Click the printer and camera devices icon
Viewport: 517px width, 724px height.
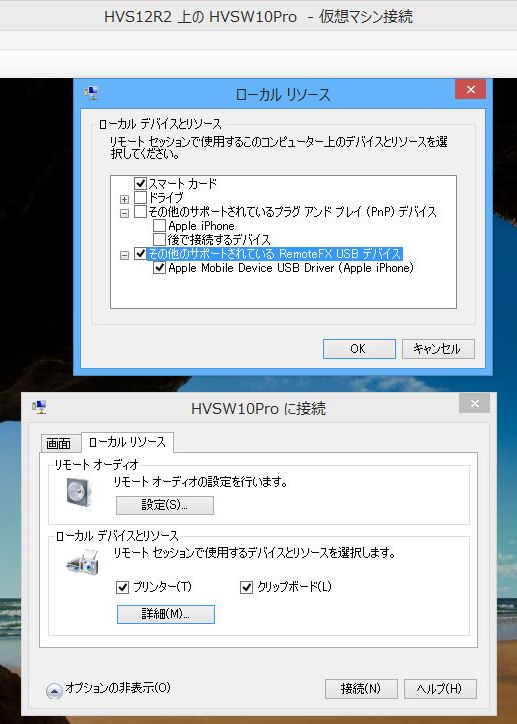(x=82, y=562)
